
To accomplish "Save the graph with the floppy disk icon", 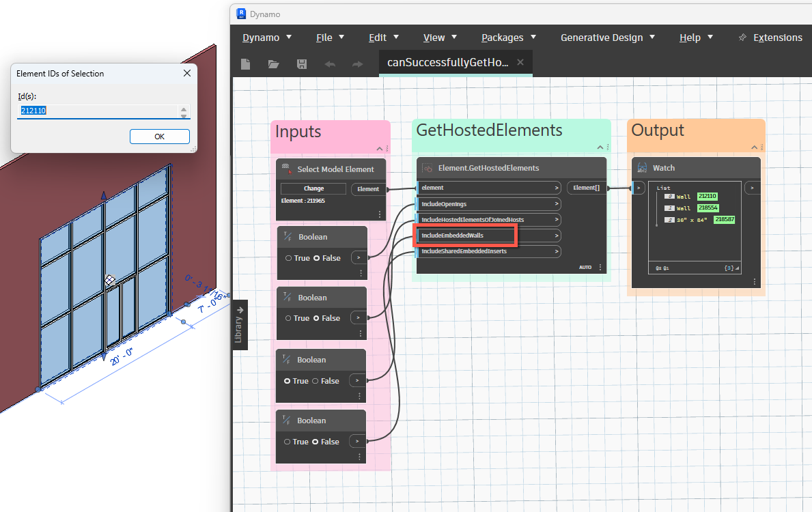I will pos(302,64).
